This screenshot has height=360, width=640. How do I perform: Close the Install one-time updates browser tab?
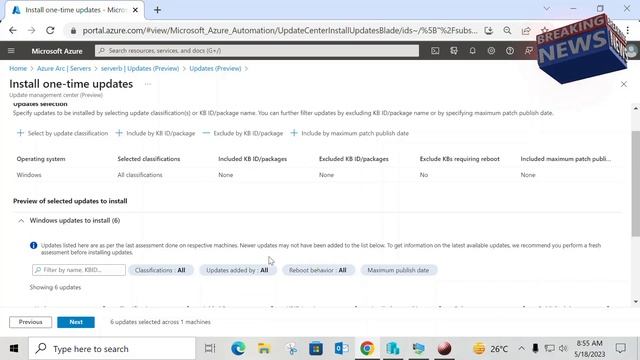[136, 10]
